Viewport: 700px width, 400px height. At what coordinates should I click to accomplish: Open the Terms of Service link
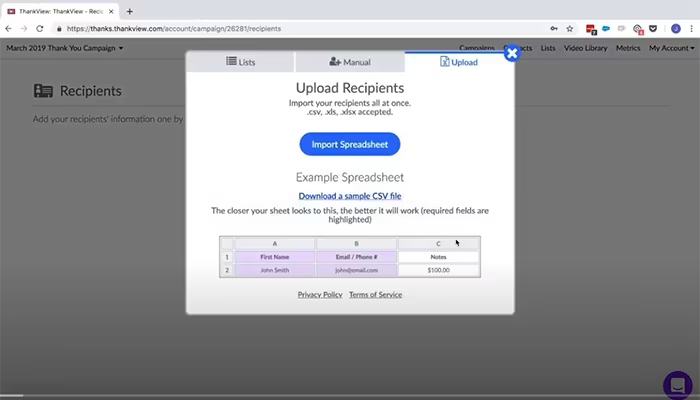pyautogui.click(x=375, y=295)
